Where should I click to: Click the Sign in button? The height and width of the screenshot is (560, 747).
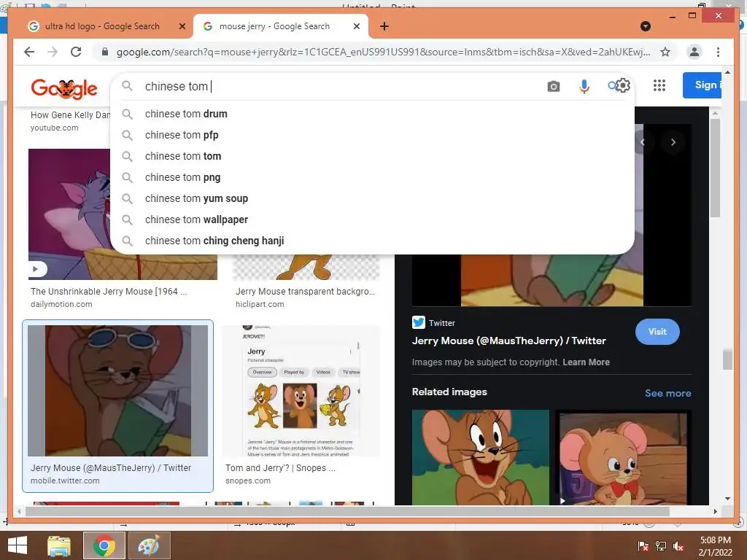click(x=703, y=85)
